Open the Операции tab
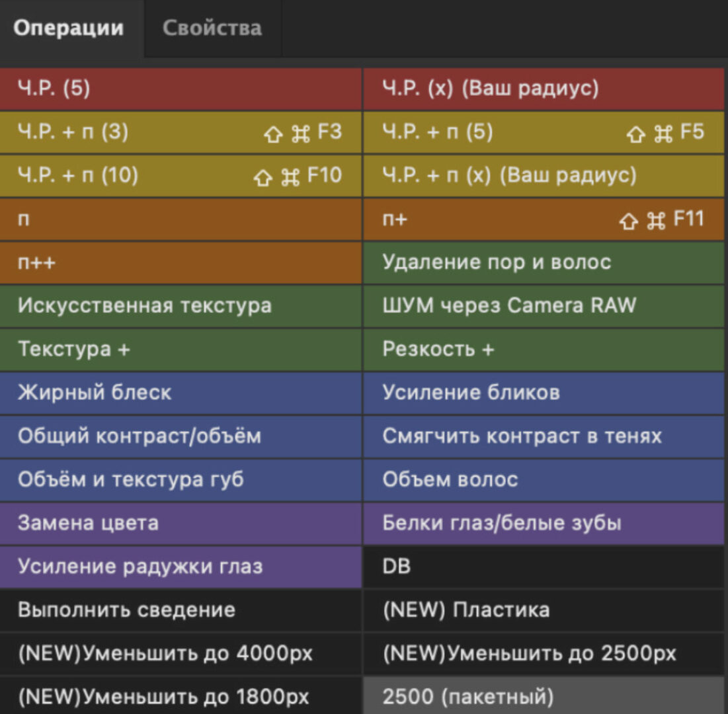The image size is (728, 714). pyautogui.click(x=69, y=29)
